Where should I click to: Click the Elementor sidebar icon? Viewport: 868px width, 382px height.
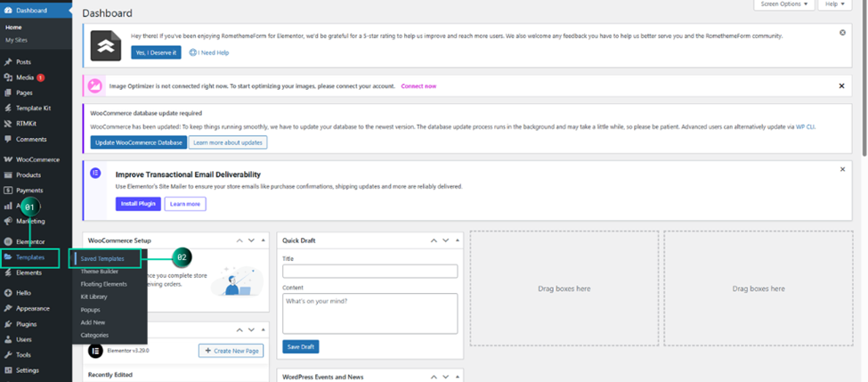[x=8, y=242]
